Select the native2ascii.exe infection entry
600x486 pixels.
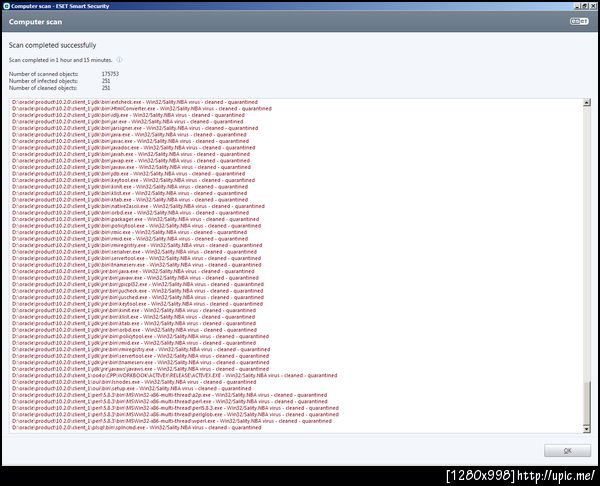coord(138,206)
